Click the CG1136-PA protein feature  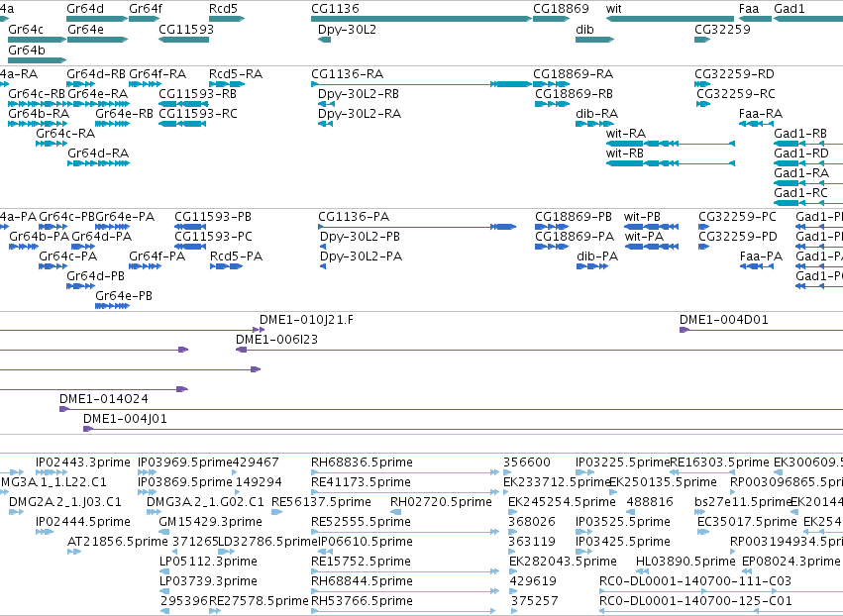click(x=417, y=227)
